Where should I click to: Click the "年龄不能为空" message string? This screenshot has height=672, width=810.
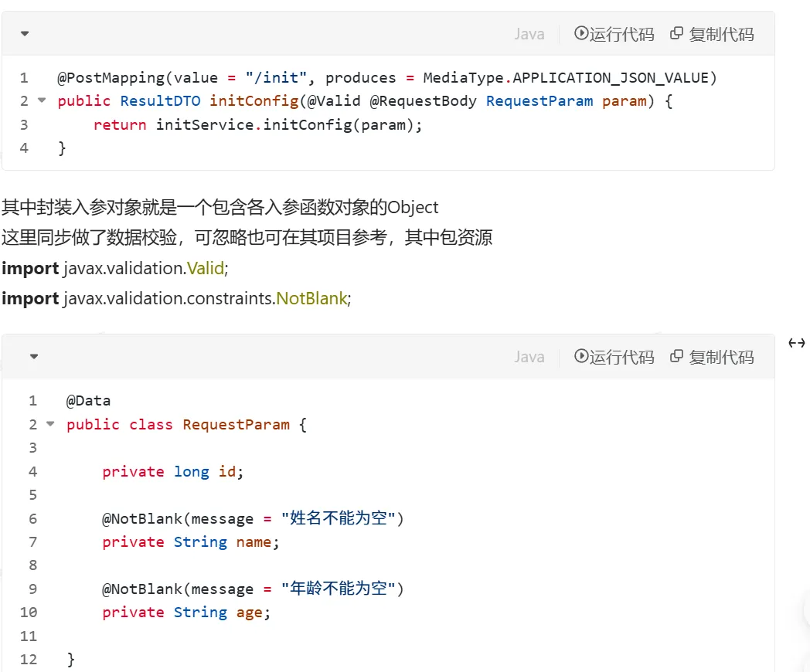pyautogui.click(x=342, y=589)
